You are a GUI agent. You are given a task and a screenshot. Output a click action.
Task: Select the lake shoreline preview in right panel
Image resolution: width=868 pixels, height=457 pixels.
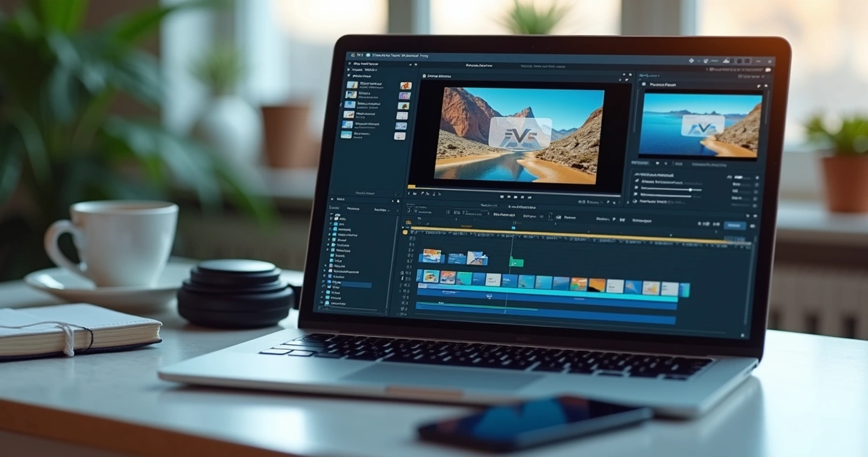(x=700, y=126)
